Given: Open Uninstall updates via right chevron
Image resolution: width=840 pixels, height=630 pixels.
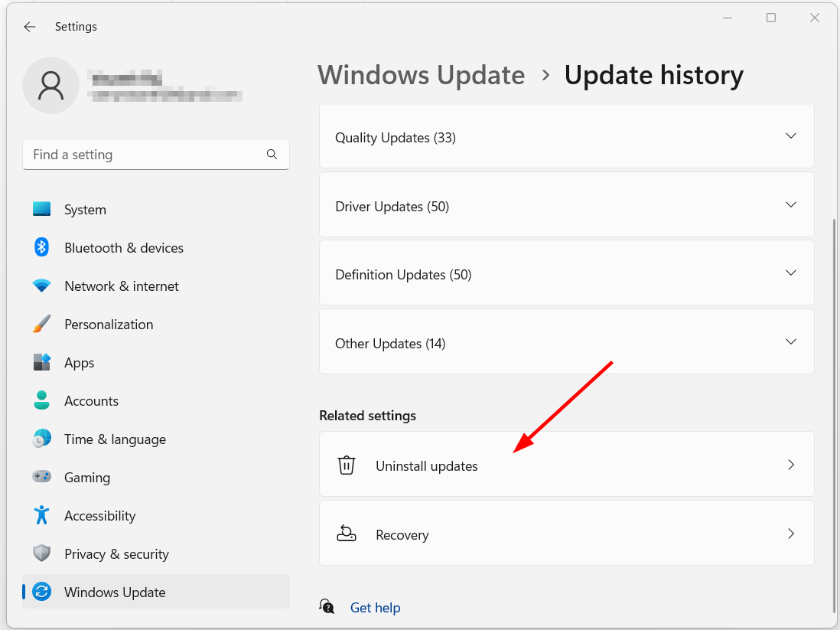Looking at the screenshot, I should [791, 465].
